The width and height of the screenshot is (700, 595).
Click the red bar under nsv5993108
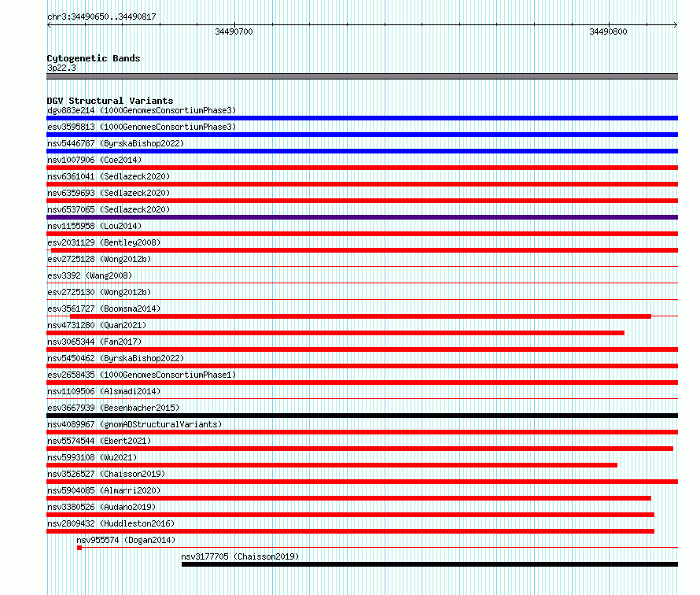(x=332, y=465)
